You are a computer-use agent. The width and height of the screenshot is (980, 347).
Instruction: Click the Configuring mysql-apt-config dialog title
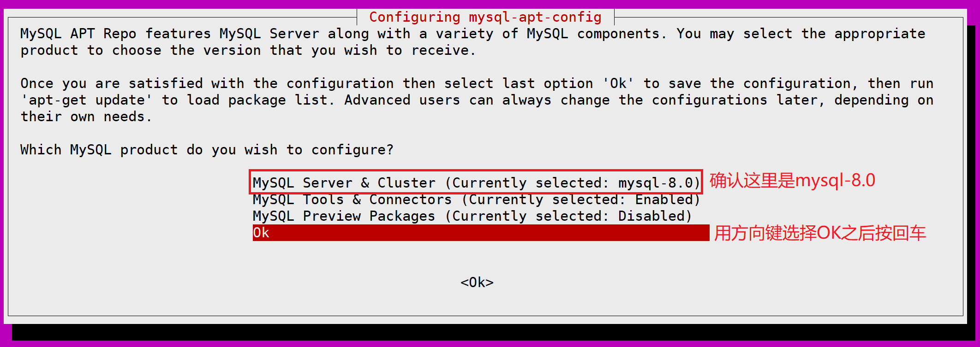click(x=485, y=17)
